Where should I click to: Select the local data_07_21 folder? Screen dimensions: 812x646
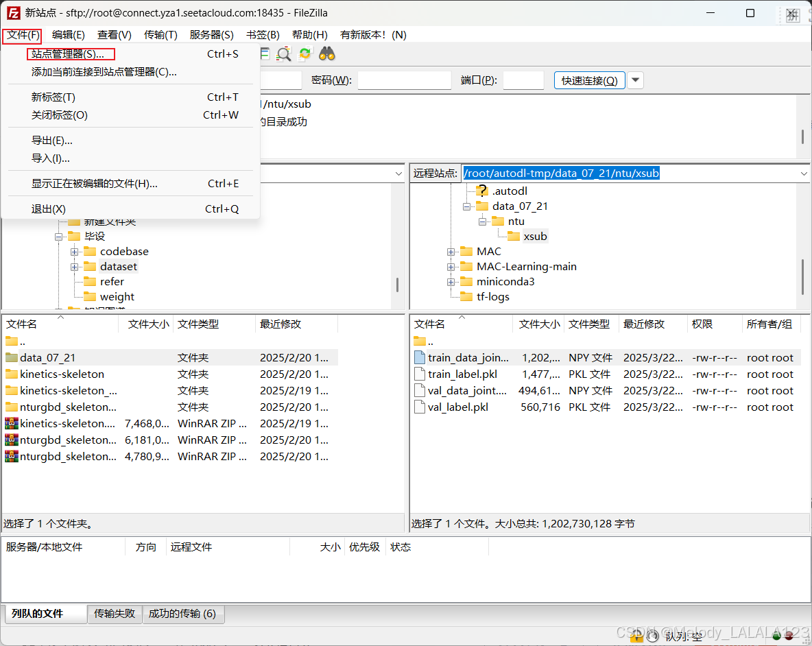(170, 358)
